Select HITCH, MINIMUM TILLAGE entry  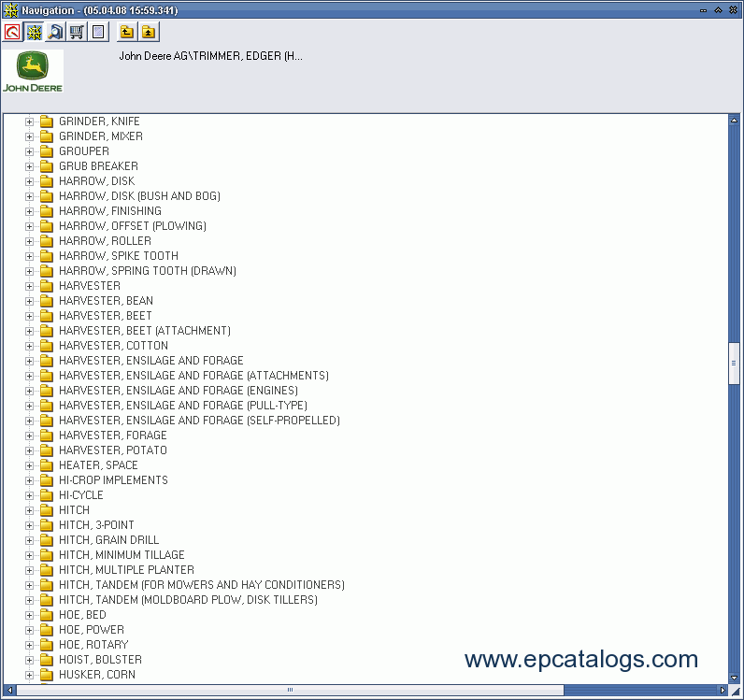[122, 555]
